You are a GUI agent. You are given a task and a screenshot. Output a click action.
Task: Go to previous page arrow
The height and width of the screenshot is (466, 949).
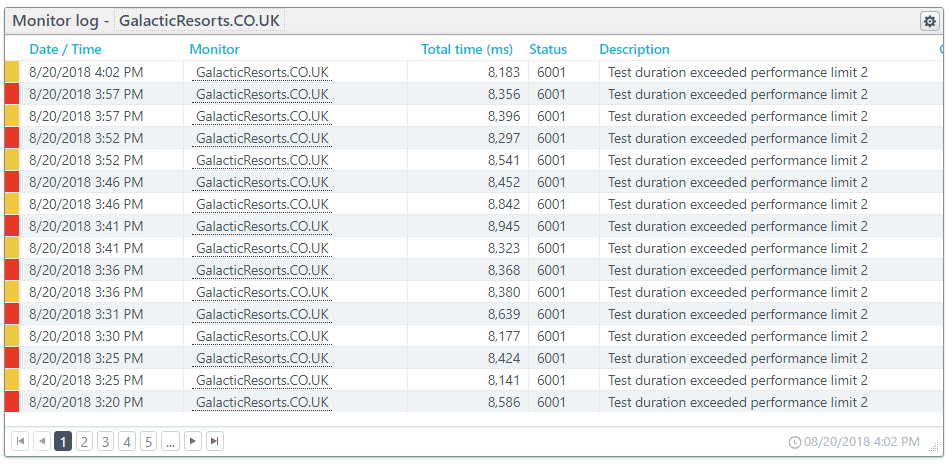[42, 441]
